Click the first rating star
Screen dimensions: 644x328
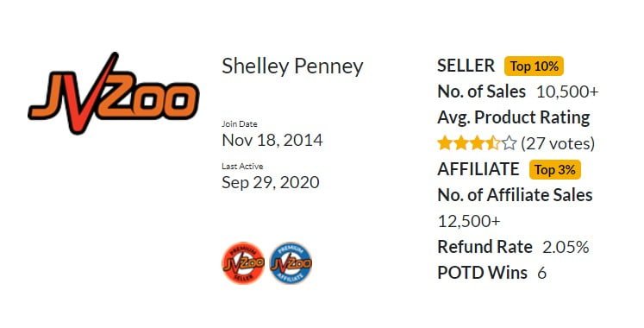coord(445,143)
